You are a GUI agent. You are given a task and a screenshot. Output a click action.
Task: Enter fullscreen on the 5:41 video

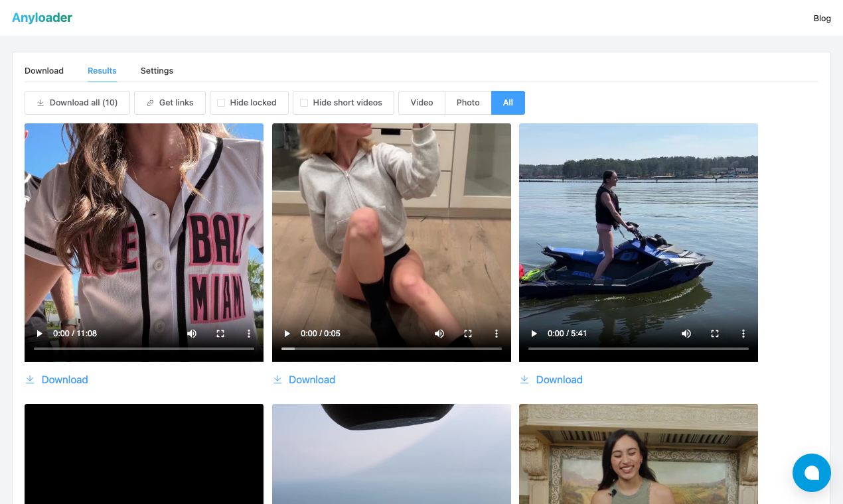715,334
